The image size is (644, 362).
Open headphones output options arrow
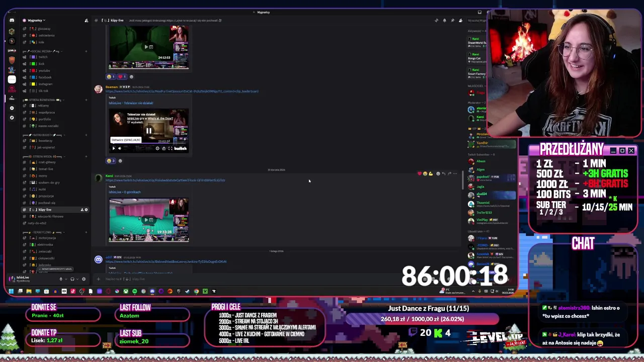tap(77, 279)
